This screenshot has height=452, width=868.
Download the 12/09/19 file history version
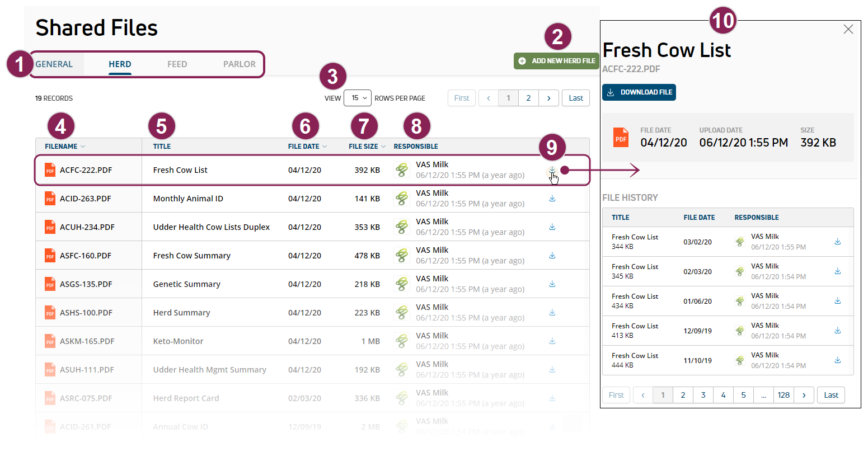coord(838,330)
